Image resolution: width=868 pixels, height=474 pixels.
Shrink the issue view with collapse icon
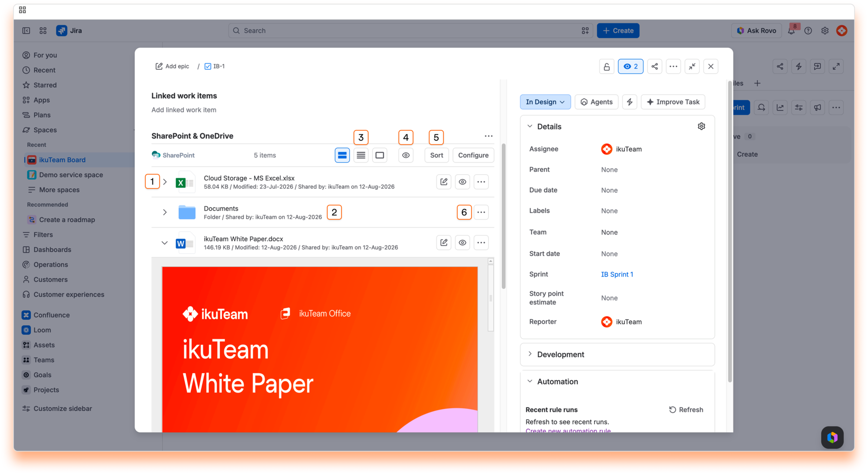(692, 66)
